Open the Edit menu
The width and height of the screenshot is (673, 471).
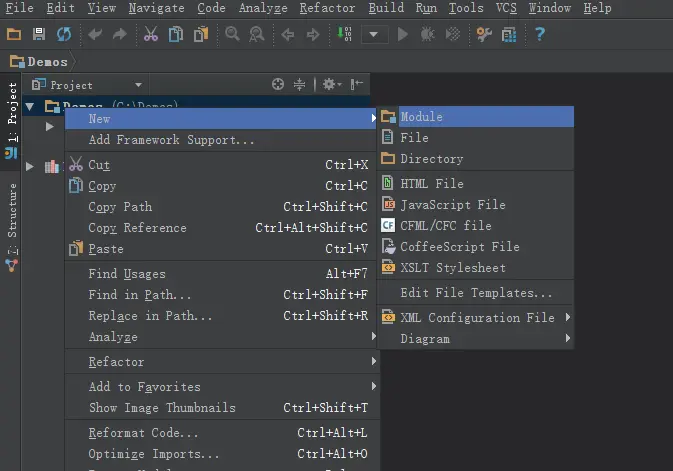[61, 8]
